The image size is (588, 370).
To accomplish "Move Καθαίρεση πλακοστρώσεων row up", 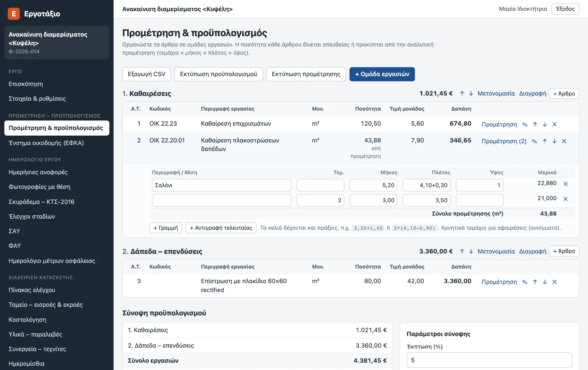I will [x=545, y=141].
